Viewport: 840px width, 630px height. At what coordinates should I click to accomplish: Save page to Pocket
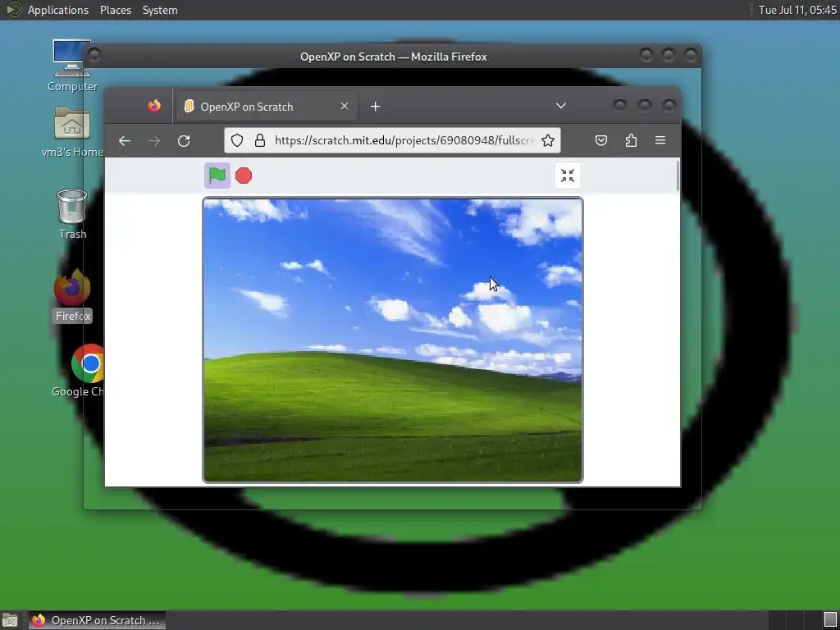(x=601, y=140)
